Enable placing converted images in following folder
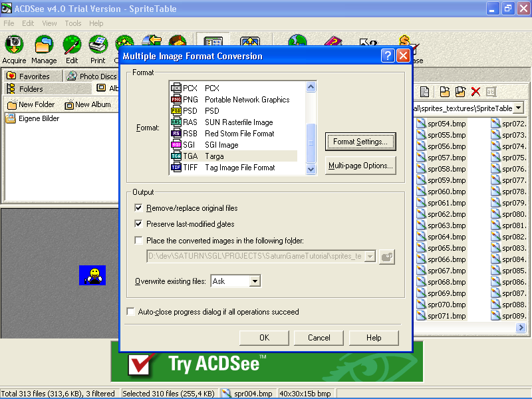Screen dimensions: 532x399 [x=138, y=240]
